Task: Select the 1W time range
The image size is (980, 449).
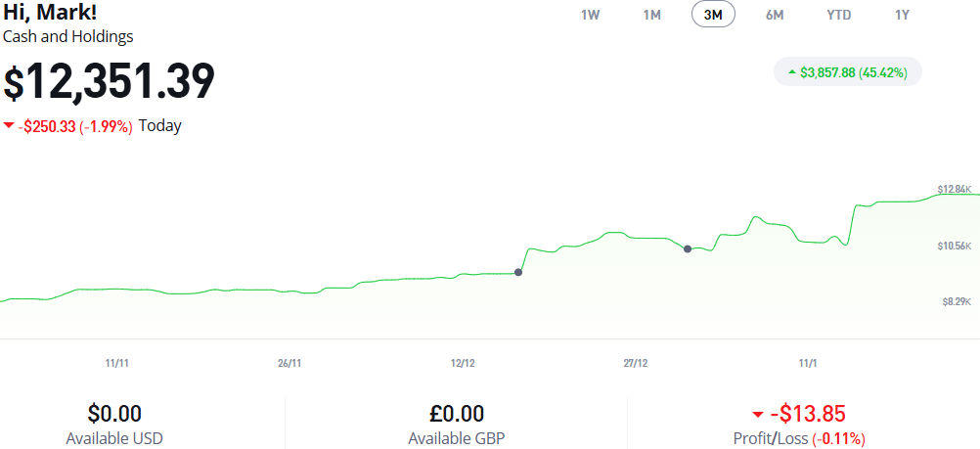Action: pyautogui.click(x=590, y=15)
